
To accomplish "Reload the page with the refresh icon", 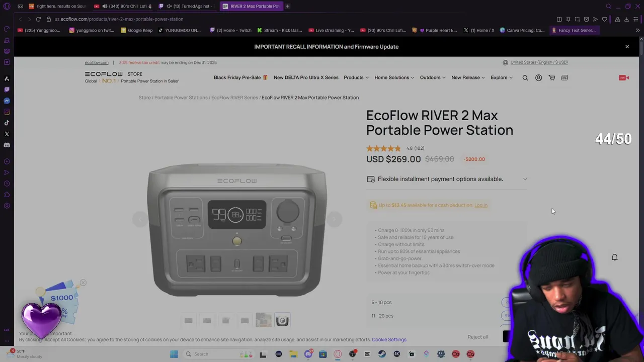I will [38, 19].
